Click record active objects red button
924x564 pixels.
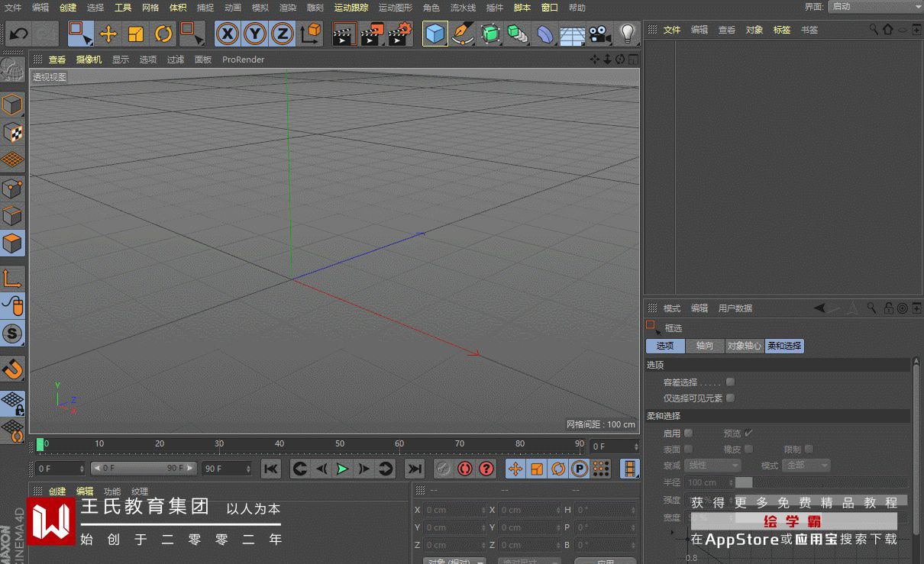tap(444, 469)
